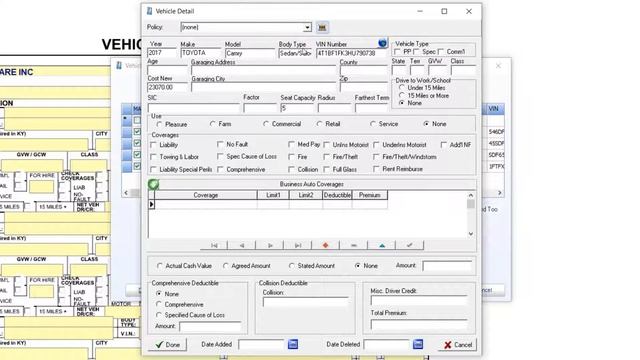Viewport: 640px width, 360px height.
Task: Select Under 15 Miles radio option
Action: pyautogui.click(x=402, y=88)
